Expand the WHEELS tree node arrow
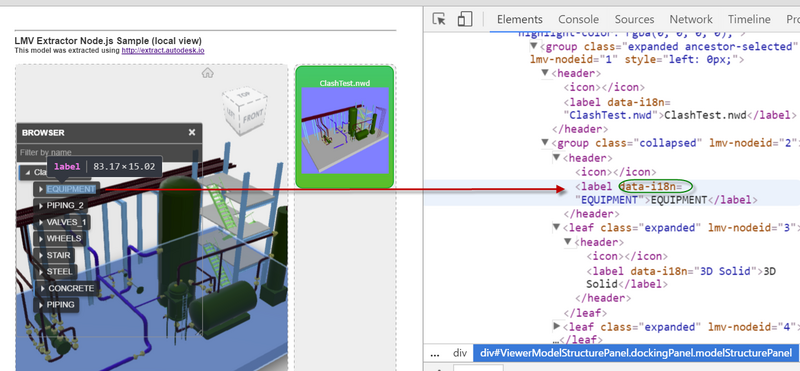 pyautogui.click(x=41, y=239)
